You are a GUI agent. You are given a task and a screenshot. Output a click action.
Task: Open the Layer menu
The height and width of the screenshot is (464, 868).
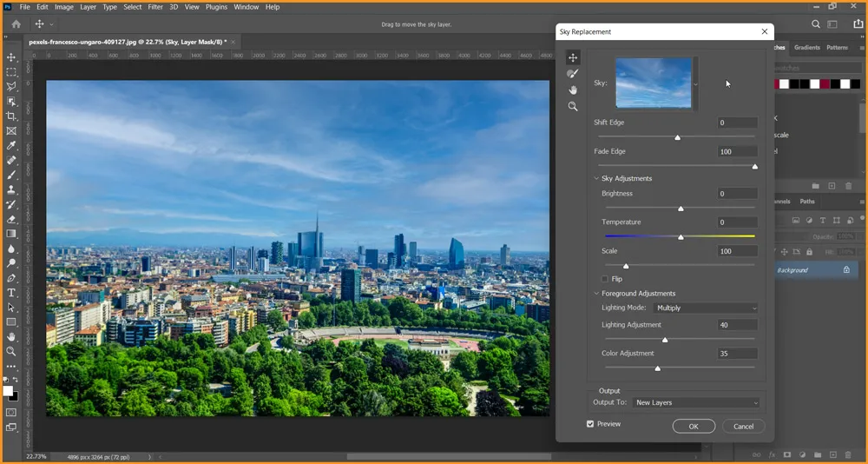[88, 7]
